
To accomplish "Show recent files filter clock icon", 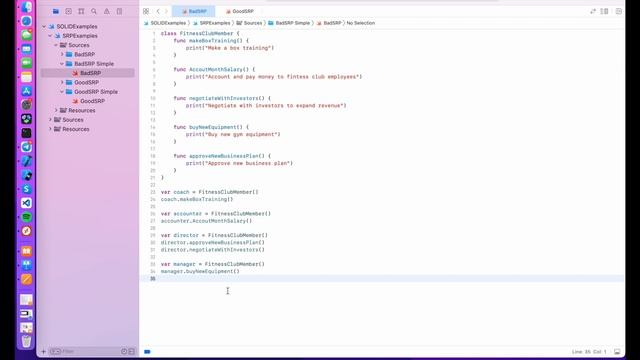I will point(124,351).
